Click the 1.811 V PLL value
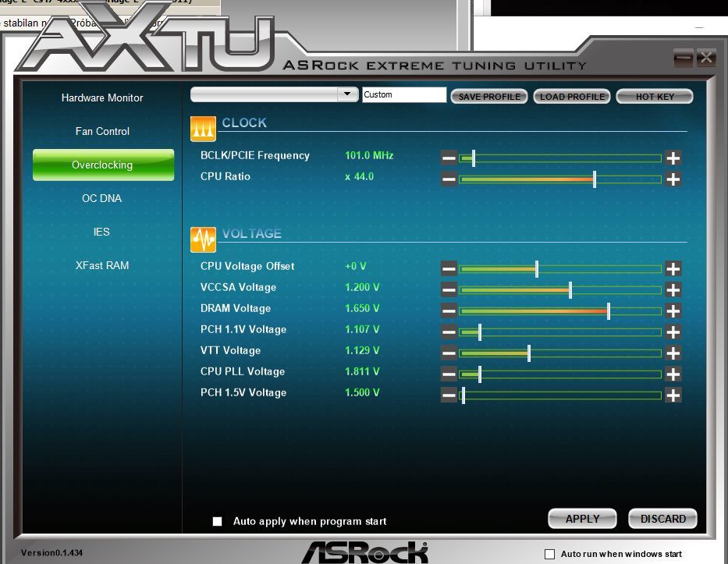The image size is (728, 564). (362, 371)
